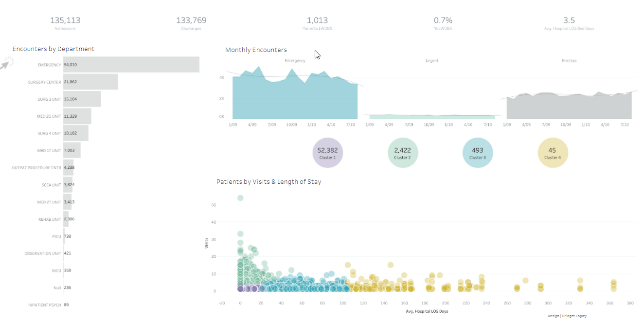Click the Null department label
Screen dimensions: 644x322
[57, 288]
